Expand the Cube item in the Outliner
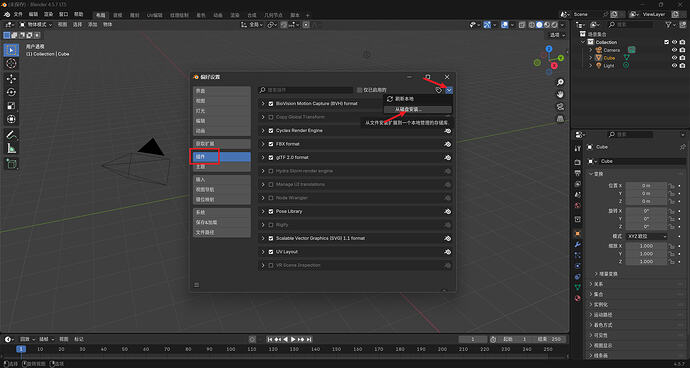Screen dimensions: 690x368 click(591, 58)
